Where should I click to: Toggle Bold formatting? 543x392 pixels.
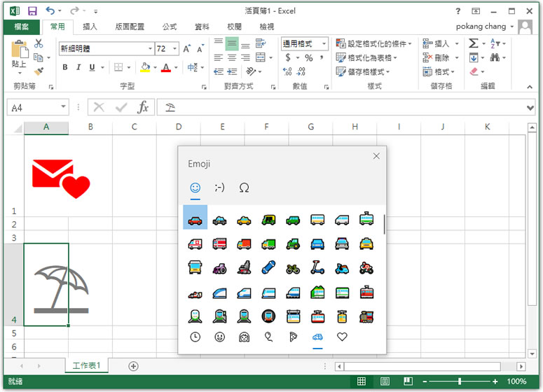pyautogui.click(x=65, y=68)
